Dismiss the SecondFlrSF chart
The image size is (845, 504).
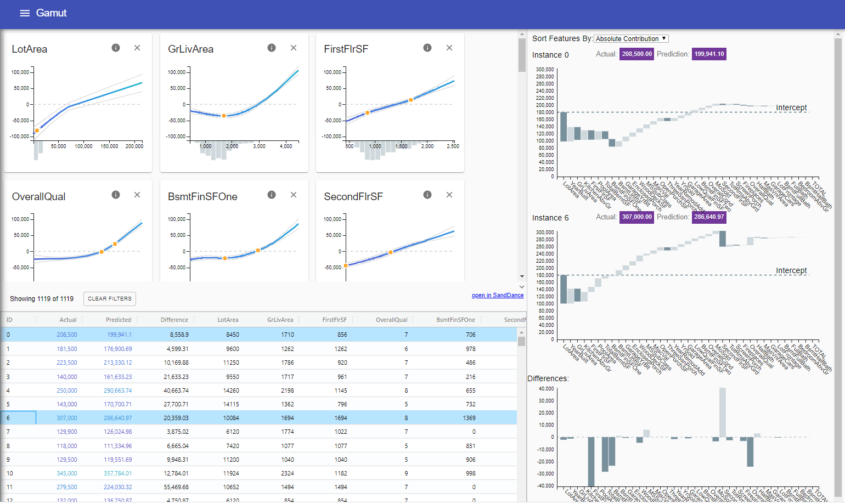[x=449, y=195]
